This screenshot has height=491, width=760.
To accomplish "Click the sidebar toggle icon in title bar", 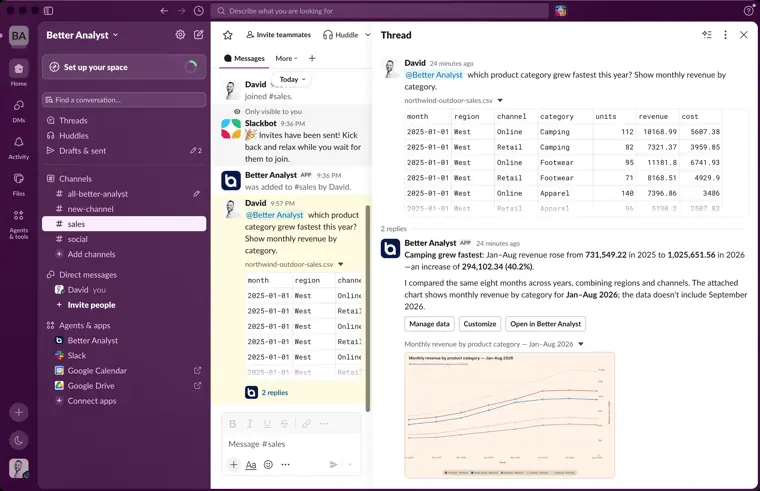I will (48, 11).
